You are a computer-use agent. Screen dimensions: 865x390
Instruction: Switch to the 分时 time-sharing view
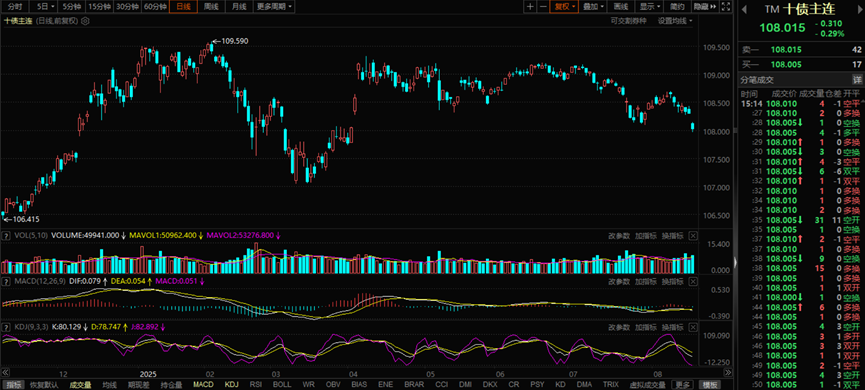15,7
